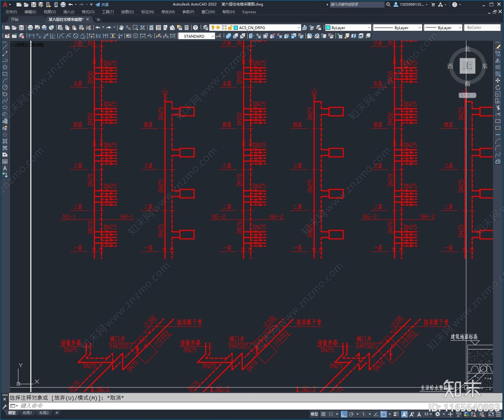Toggle the drawing grid display
Viewport: 504px width, 420px height.
tap(324, 414)
